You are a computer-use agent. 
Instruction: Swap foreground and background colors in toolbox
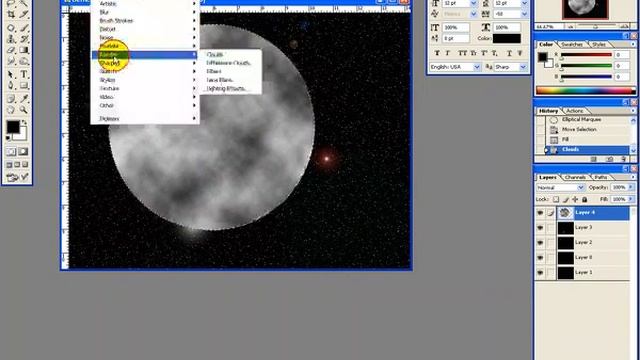(x=24, y=122)
